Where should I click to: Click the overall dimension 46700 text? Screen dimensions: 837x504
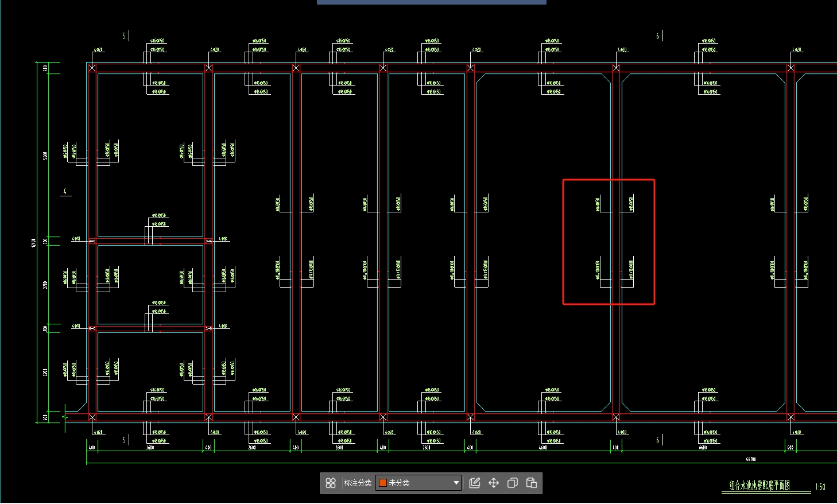click(x=751, y=459)
